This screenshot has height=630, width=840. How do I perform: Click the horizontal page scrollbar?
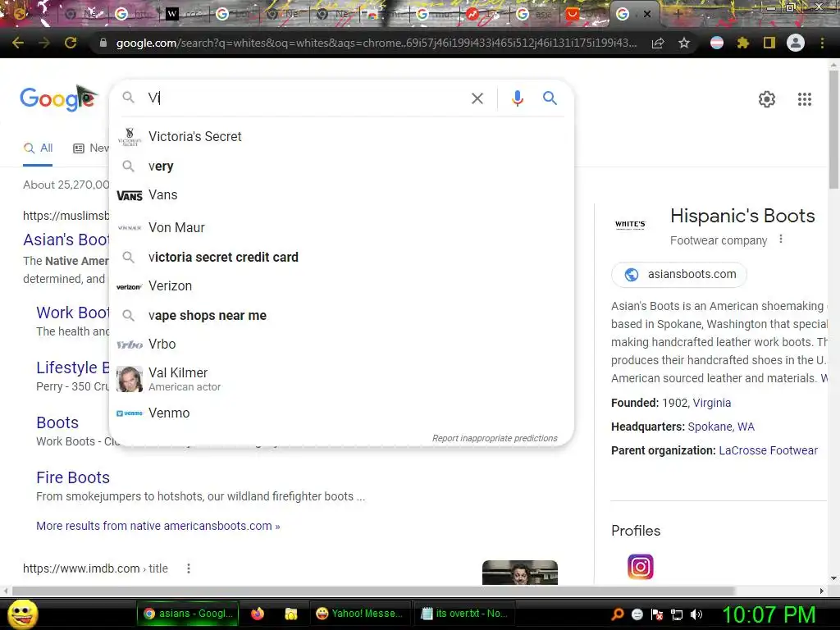[x=373, y=591]
